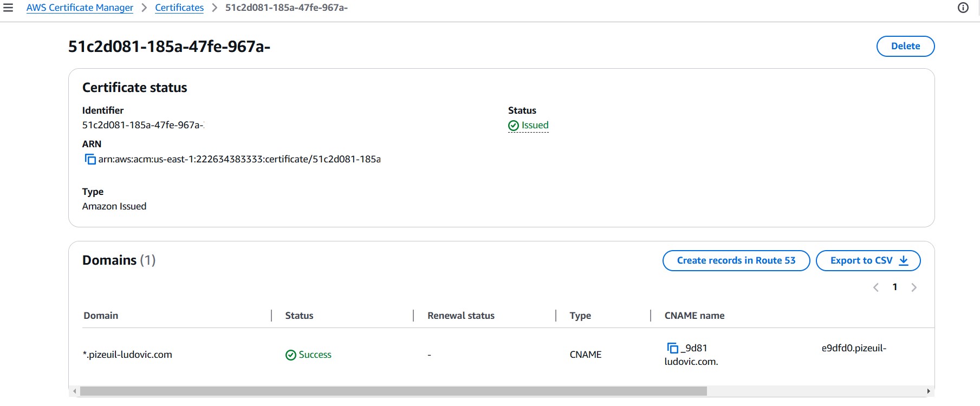Click the horizontal scrollbar thumb
The image size is (980, 406).
tap(393, 391)
